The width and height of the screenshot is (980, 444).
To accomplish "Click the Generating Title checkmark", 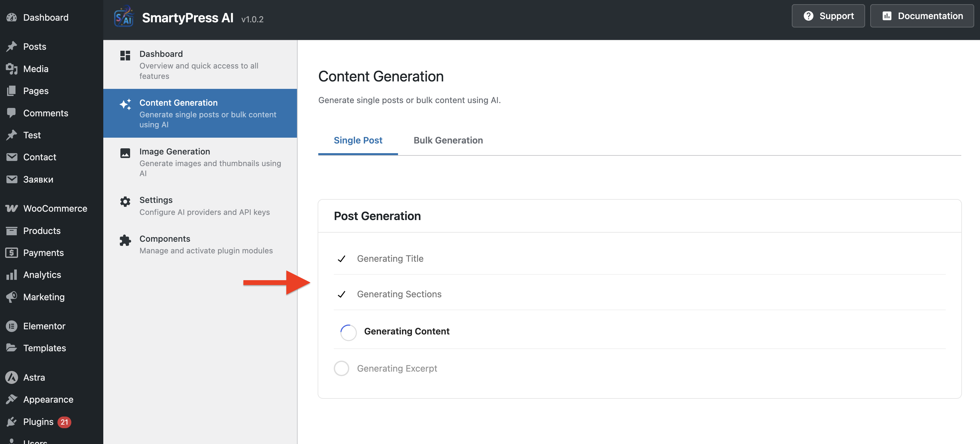I will [x=341, y=259].
